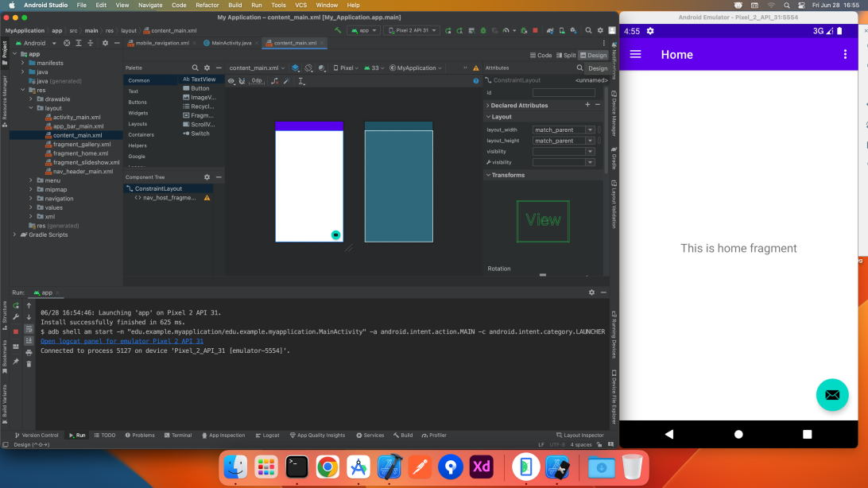Remove declared attribute with minus icon
The image size is (868, 488).
coord(598,105)
